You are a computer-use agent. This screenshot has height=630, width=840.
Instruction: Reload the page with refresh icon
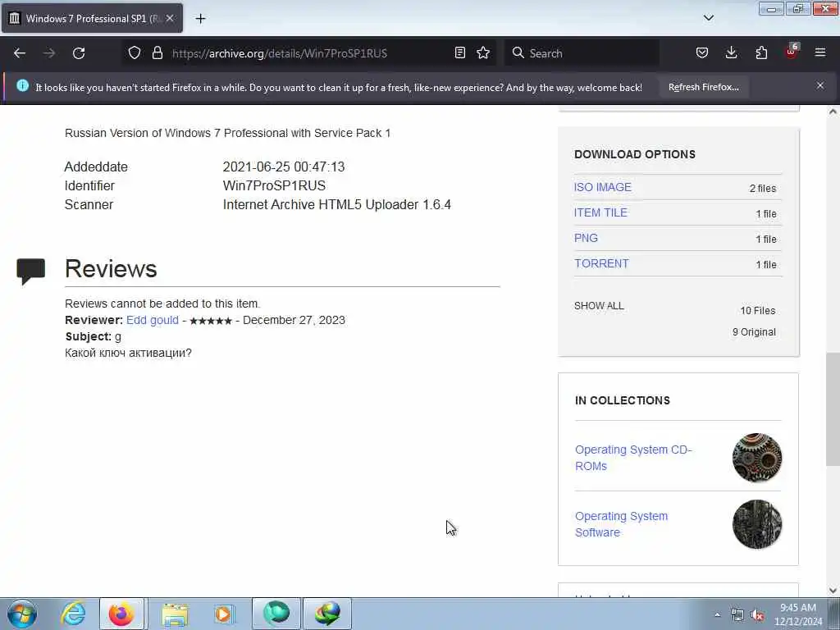tap(79, 53)
